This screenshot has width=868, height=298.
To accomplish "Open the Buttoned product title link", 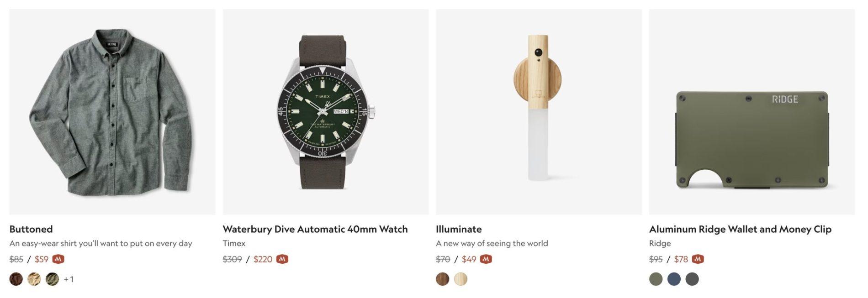I will point(31,229).
